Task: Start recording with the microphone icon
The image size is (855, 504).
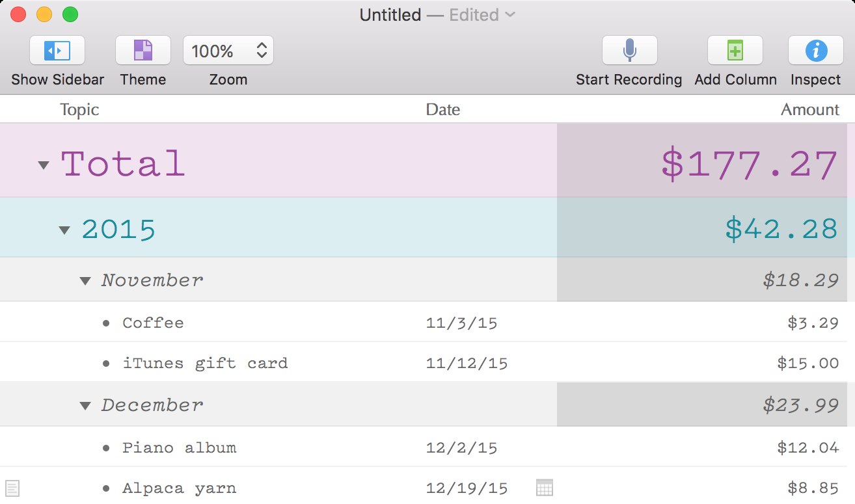Action: coord(629,51)
